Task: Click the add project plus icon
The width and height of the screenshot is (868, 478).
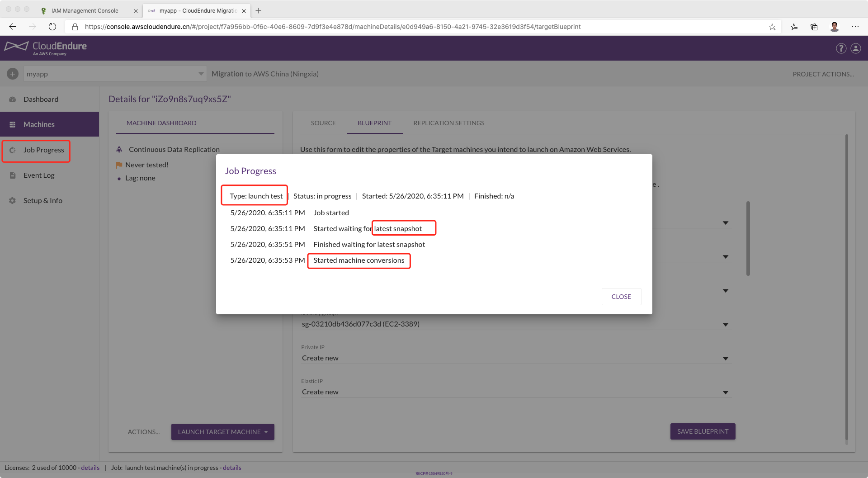Action: pos(13,74)
